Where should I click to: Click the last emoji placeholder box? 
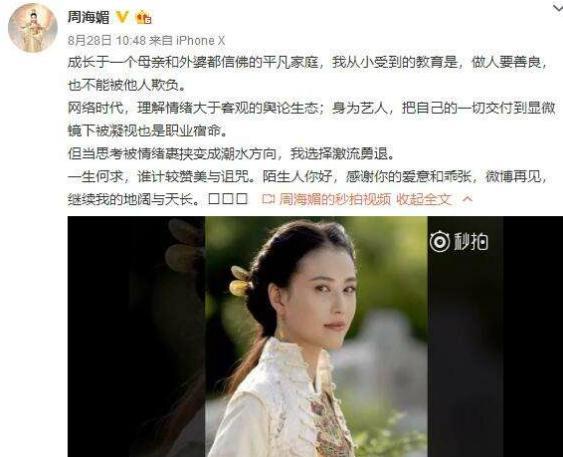[x=242, y=199]
